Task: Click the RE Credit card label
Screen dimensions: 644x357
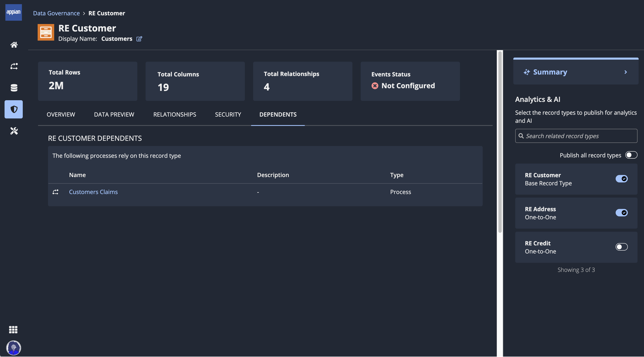Action: tap(537, 243)
